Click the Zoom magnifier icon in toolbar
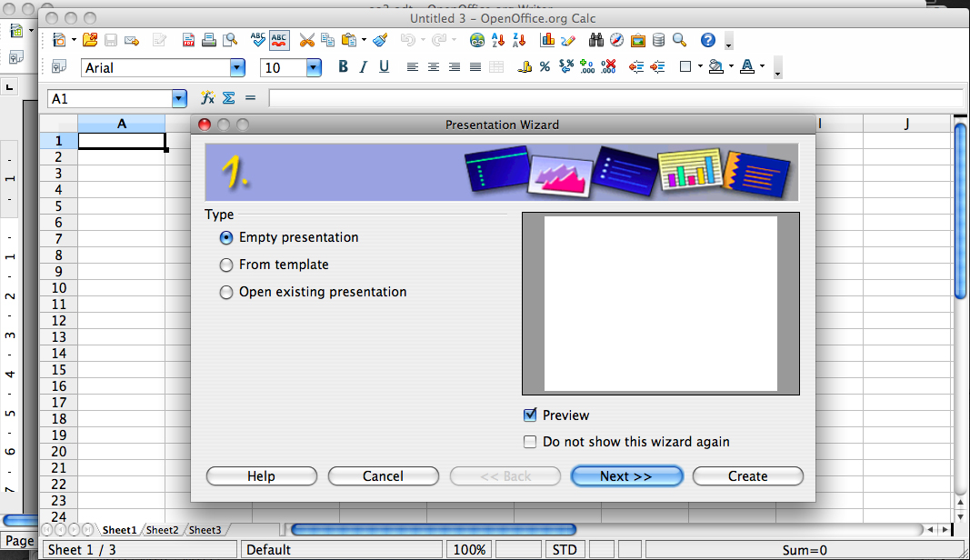This screenshot has height=560, width=970. (x=680, y=40)
